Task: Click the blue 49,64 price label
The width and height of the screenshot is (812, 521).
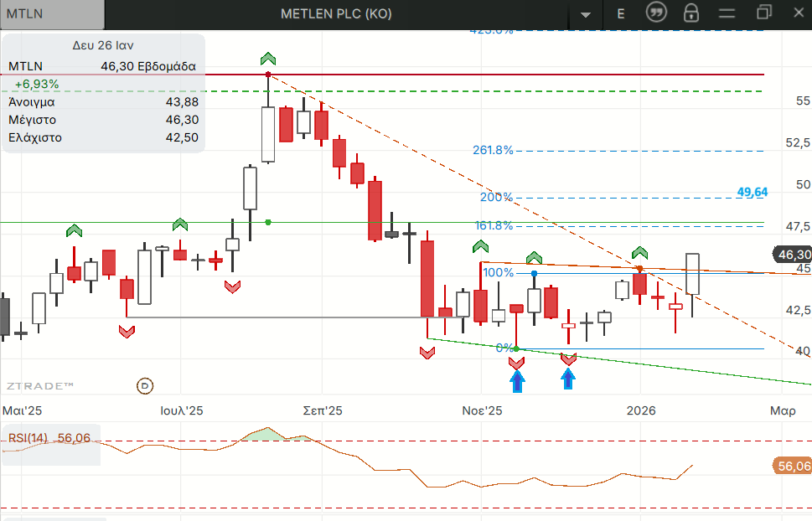Action: click(752, 192)
